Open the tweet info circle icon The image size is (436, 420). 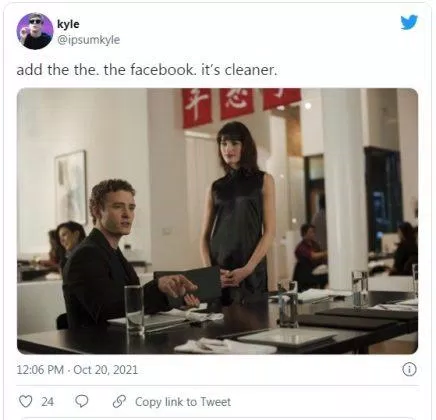409,369
